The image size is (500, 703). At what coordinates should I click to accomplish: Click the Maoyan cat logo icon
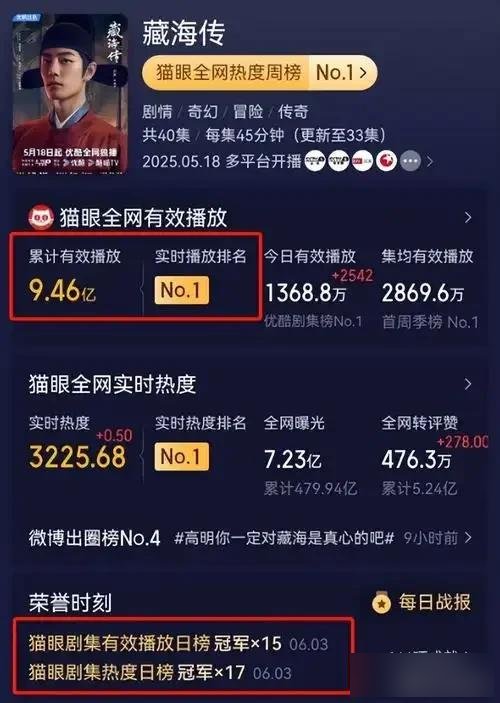[x=41, y=217]
